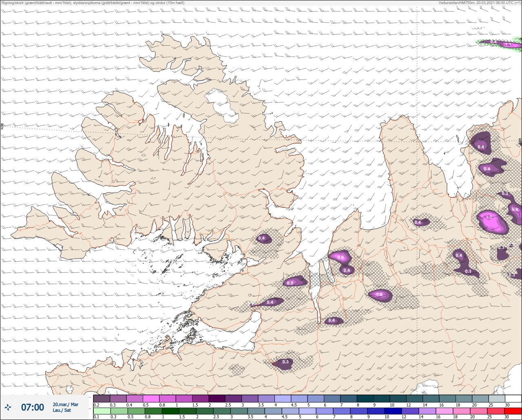Click the '0.2' label under the upper legend row
The image size is (522, 420).
click(x=96, y=405)
